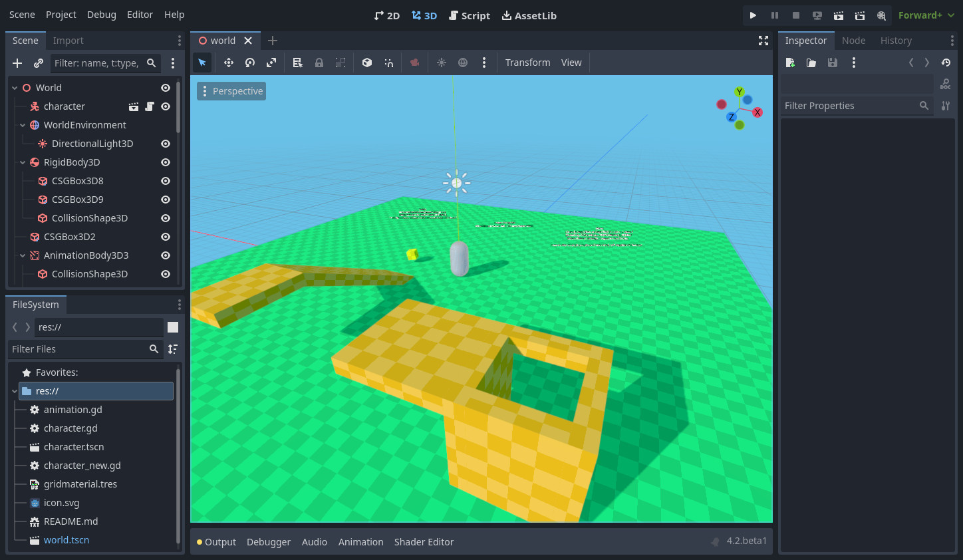Screen dimensions: 963x560
Task: Switch to the Node tab
Action: (853, 41)
